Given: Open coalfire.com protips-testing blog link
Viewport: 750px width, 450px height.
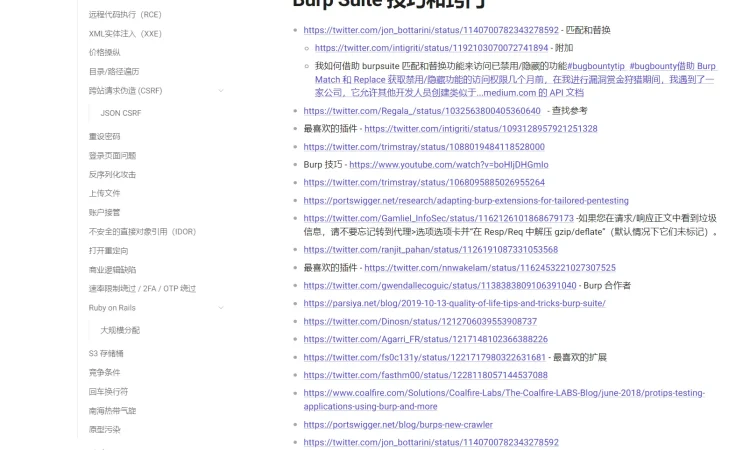Looking at the screenshot, I should click(x=504, y=399).
